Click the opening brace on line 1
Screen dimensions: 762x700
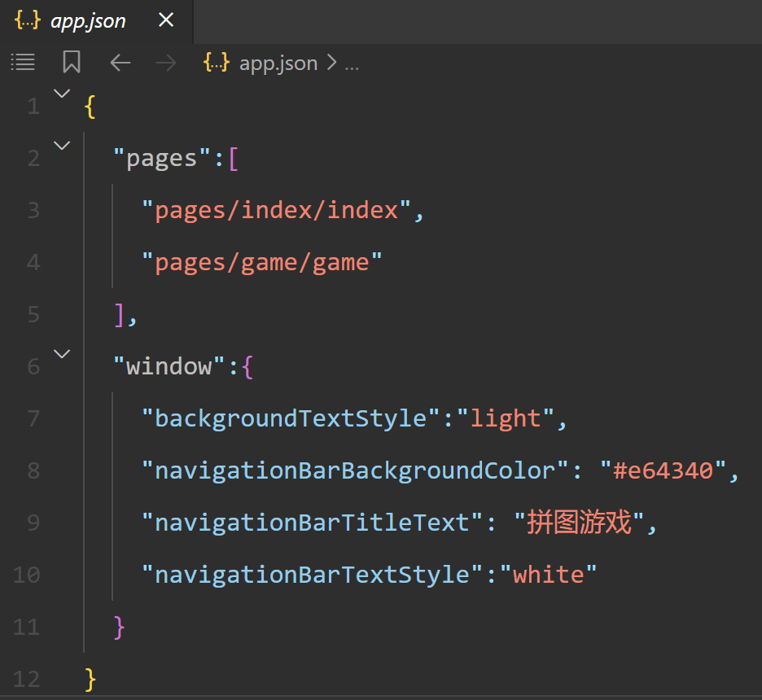(x=90, y=107)
